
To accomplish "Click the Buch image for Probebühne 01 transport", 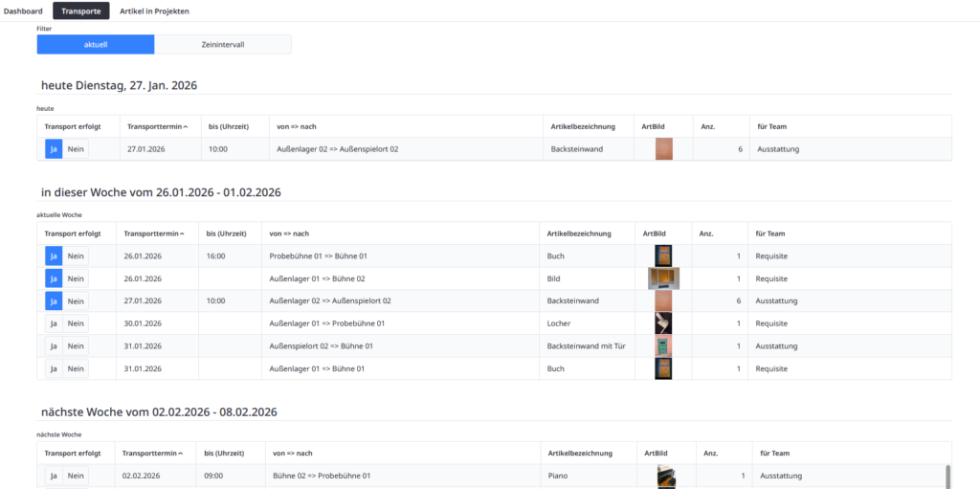I will click(662, 256).
